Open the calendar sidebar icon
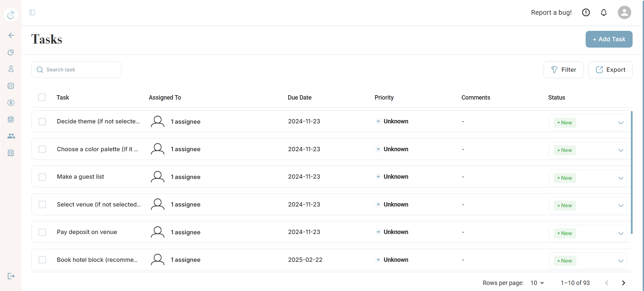The width and height of the screenshot is (644, 291). point(11,119)
